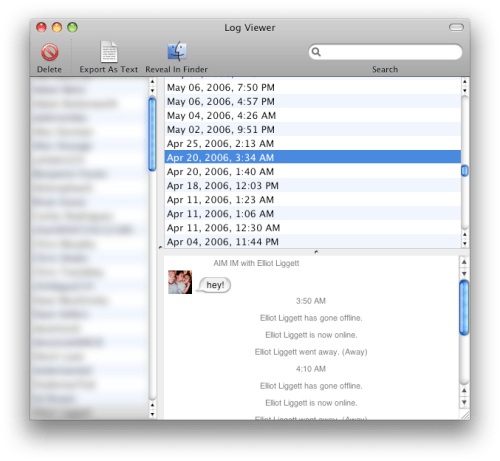The image size is (500, 461).
Task: Click the transcript pane scrollbar thumb
Action: coord(464,307)
